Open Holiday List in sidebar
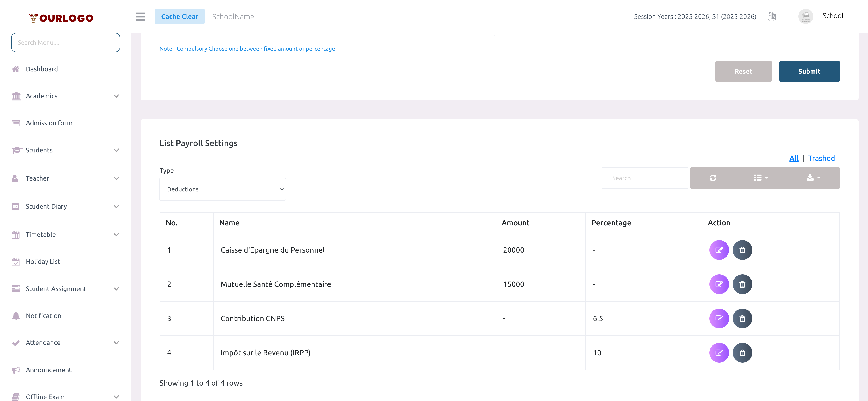868x401 pixels. pos(43,262)
